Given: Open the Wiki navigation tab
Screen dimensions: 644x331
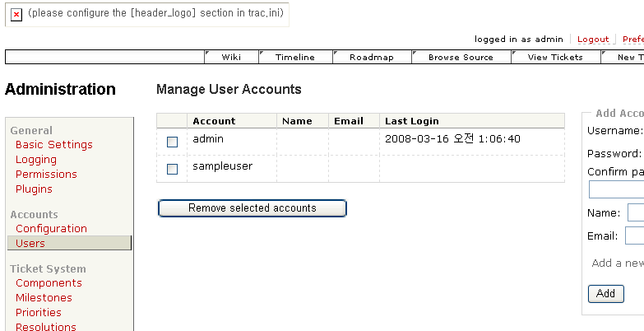Looking at the screenshot, I should pos(231,57).
